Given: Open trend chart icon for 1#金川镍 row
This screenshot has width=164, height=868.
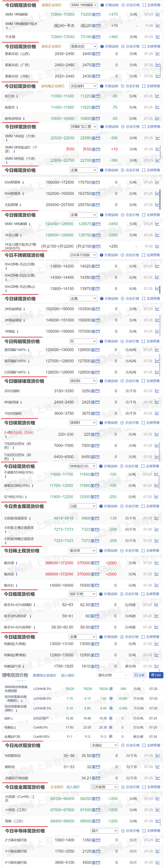Looking at the screenshot, I should (157, 235).
